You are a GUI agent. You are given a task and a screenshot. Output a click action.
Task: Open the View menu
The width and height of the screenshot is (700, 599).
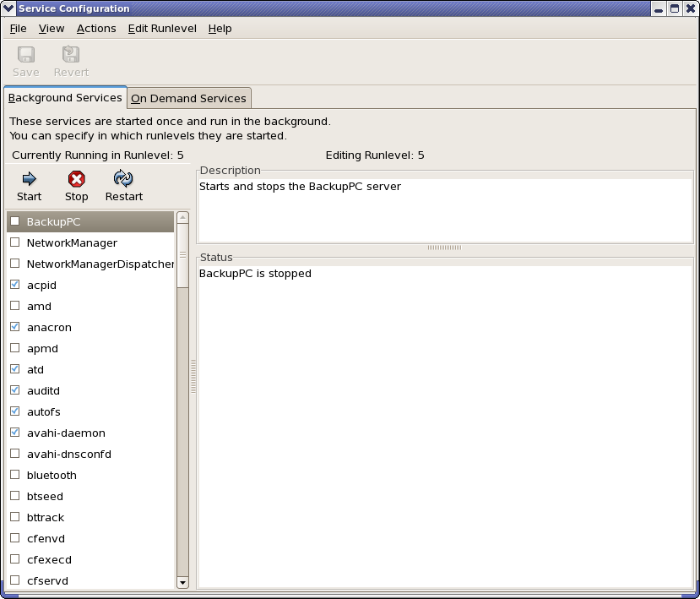pos(52,29)
